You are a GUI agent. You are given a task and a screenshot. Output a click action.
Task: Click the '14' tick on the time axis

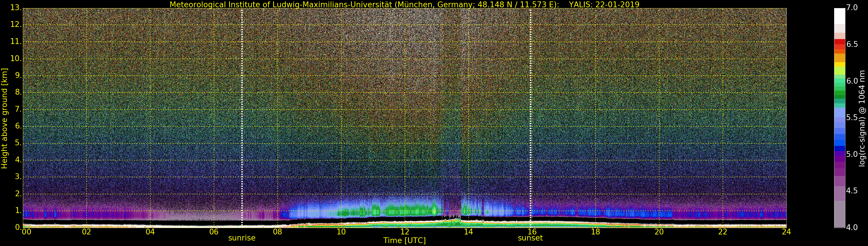[x=468, y=232]
